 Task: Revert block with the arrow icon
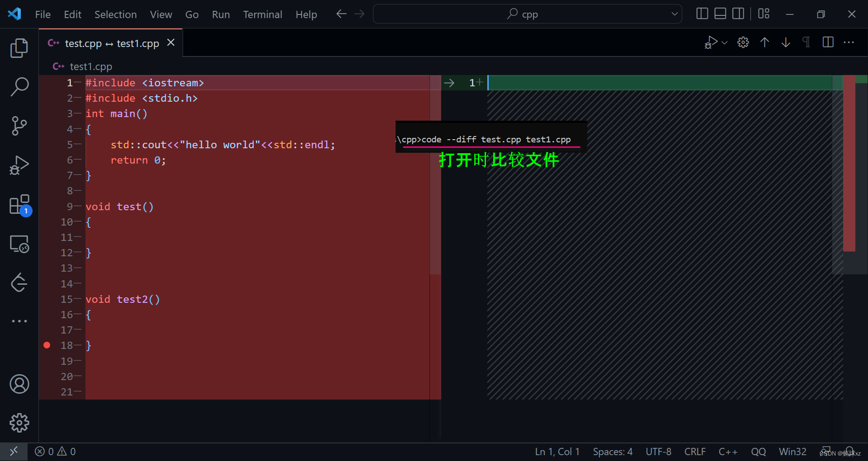click(x=449, y=83)
